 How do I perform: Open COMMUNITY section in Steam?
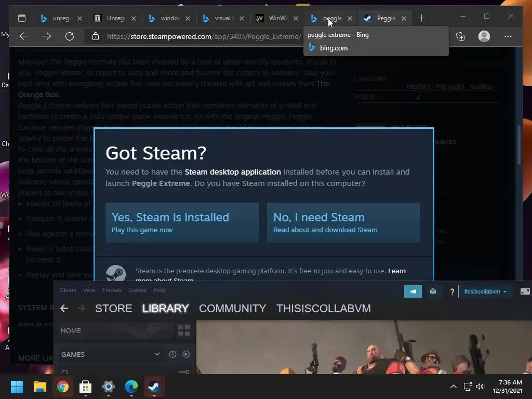tap(232, 309)
